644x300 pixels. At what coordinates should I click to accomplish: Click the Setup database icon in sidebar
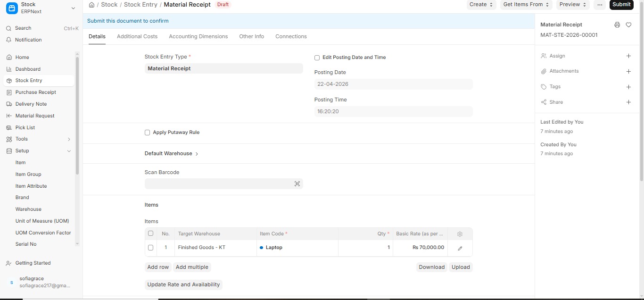tap(9, 151)
